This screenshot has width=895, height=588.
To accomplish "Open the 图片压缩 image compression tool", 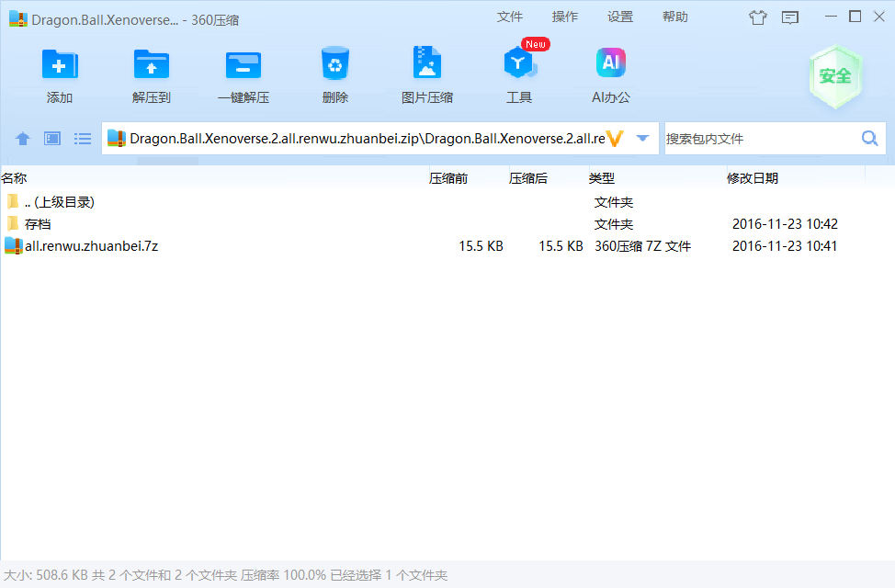I will coord(427,62).
